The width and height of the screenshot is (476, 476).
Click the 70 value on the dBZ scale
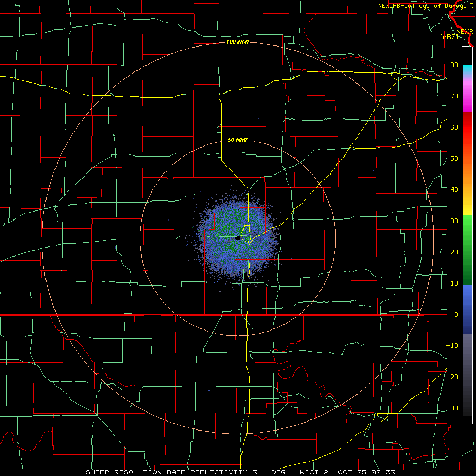click(x=454, y=96)
